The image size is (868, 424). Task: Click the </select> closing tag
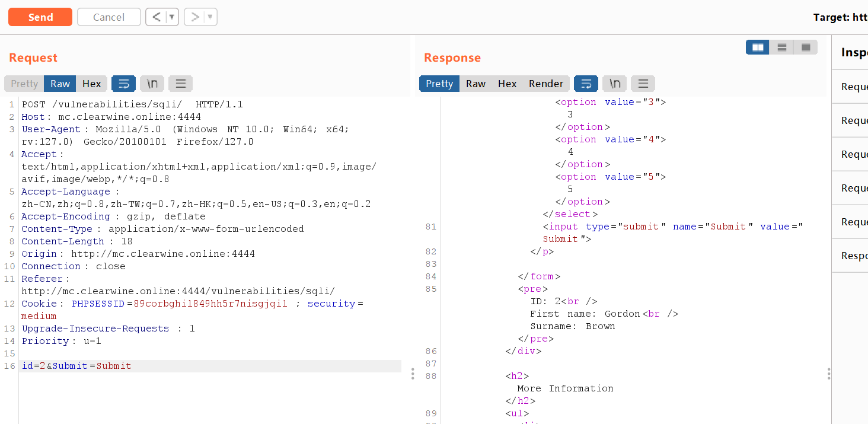pos(570,214)
